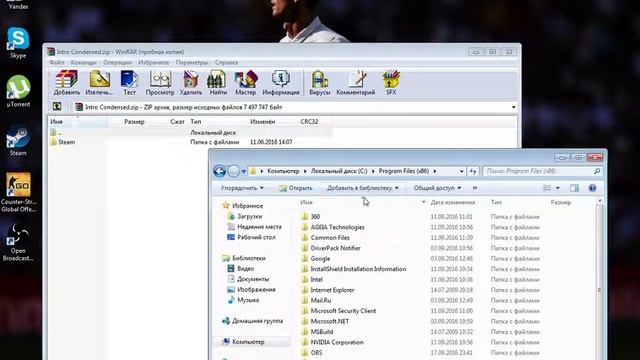Click the Найти (Find) binoculars icon
This screenshot has width=640, height=360.
(x=218, y=83)
